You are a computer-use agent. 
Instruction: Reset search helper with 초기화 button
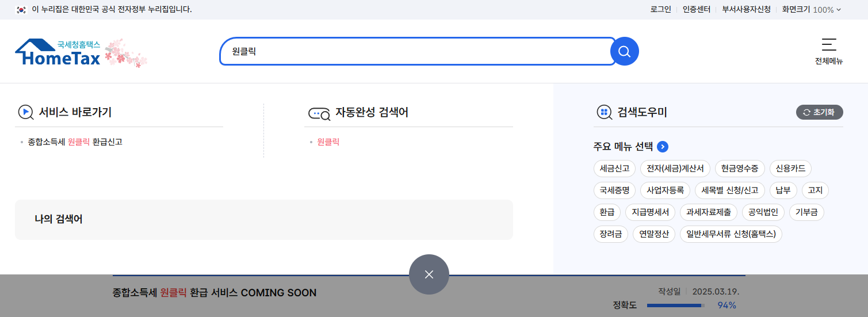819,112
